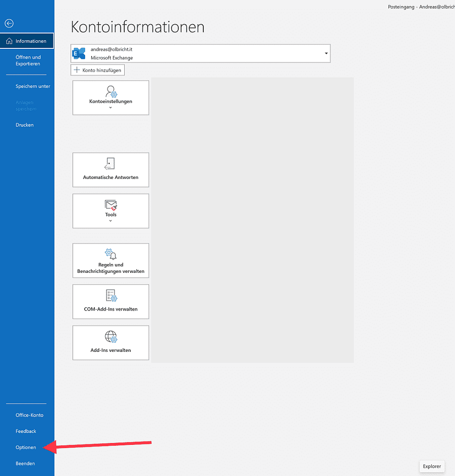Screen dimensions: 455x476
Task: Select the Informationen menu entry
Action: (x=27, y=41)
